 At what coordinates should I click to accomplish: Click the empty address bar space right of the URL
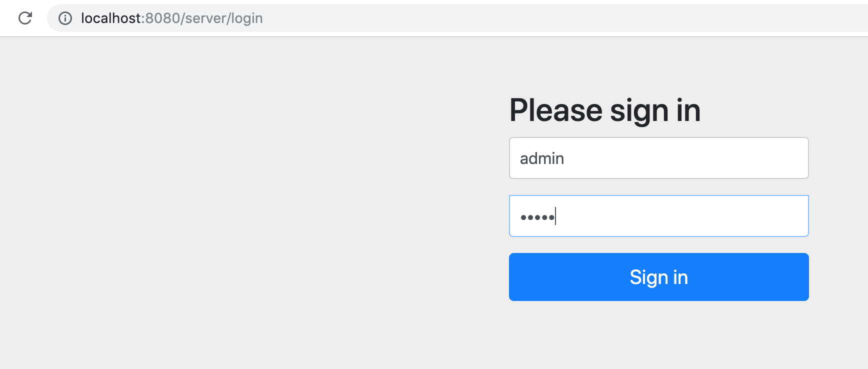point(550,18)
